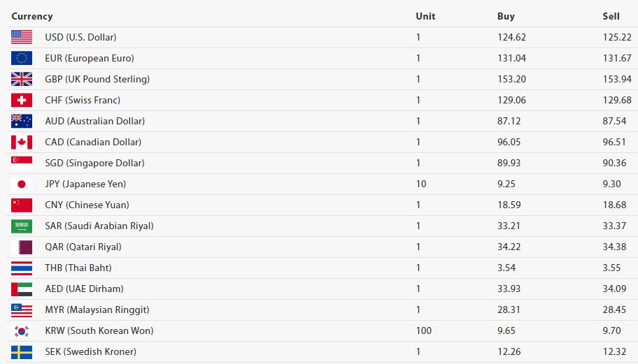Screen dimensions: 638x364
Task: Select the Australian flag icon
Action: click(22, 121)
